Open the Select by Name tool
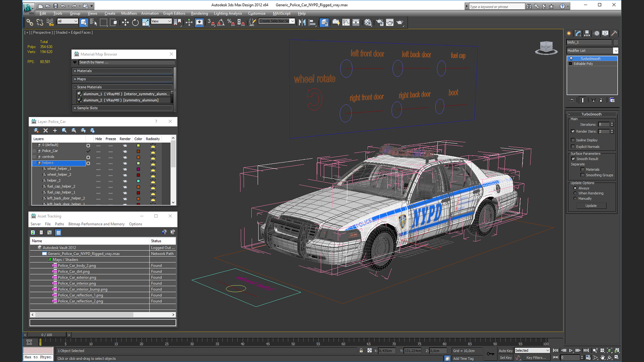The width and height of the screenshot is (644, 362). pyautogui.click(x=93, y=22)
